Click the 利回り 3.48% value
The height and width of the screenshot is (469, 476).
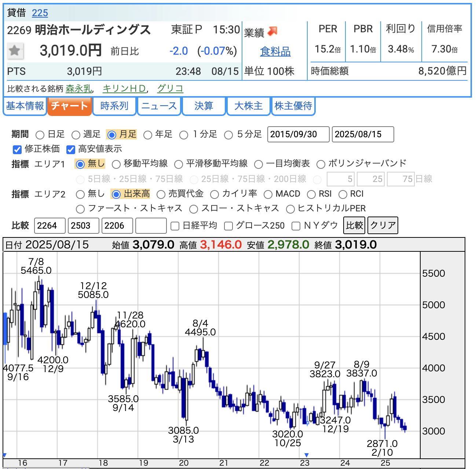coord(401,49)
